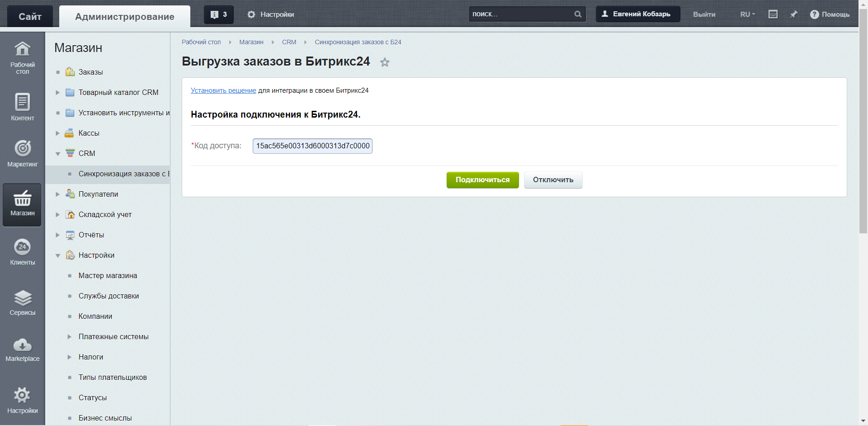Screen dimensions: 868x426
Task: Open Бизнес смыслы tree item
Action: (x=105, y=418)
